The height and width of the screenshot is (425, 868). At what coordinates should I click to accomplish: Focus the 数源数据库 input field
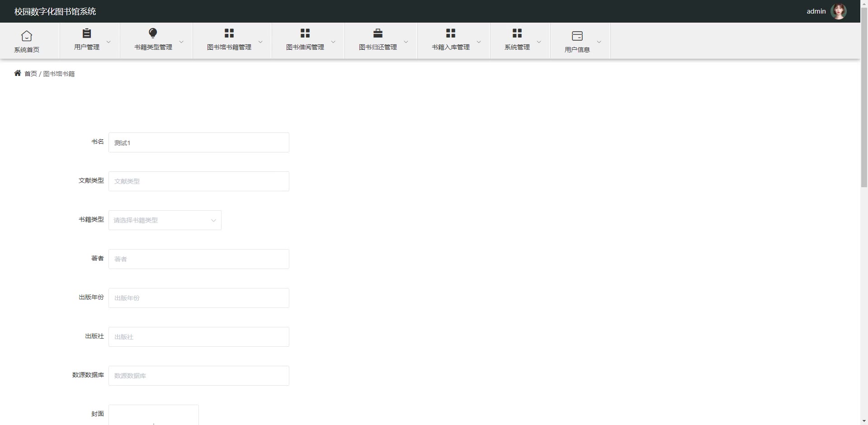[199, 376]
